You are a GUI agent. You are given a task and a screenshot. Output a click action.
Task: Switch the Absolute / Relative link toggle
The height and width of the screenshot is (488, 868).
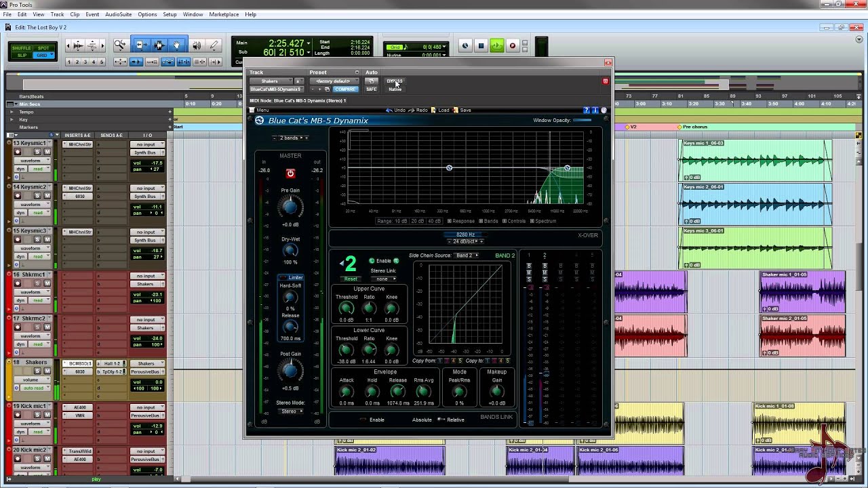pos(441,420)
